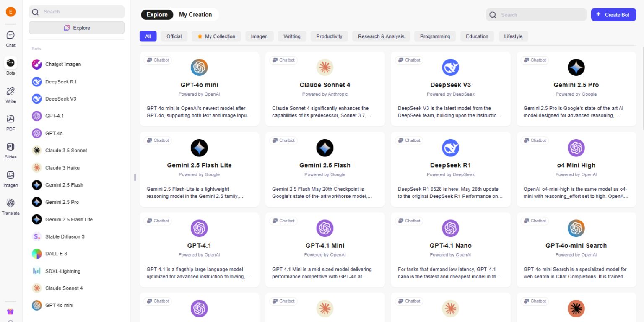Click the Create Bot button
Viewport: 644px width, 322px height.
coord(613,15)
